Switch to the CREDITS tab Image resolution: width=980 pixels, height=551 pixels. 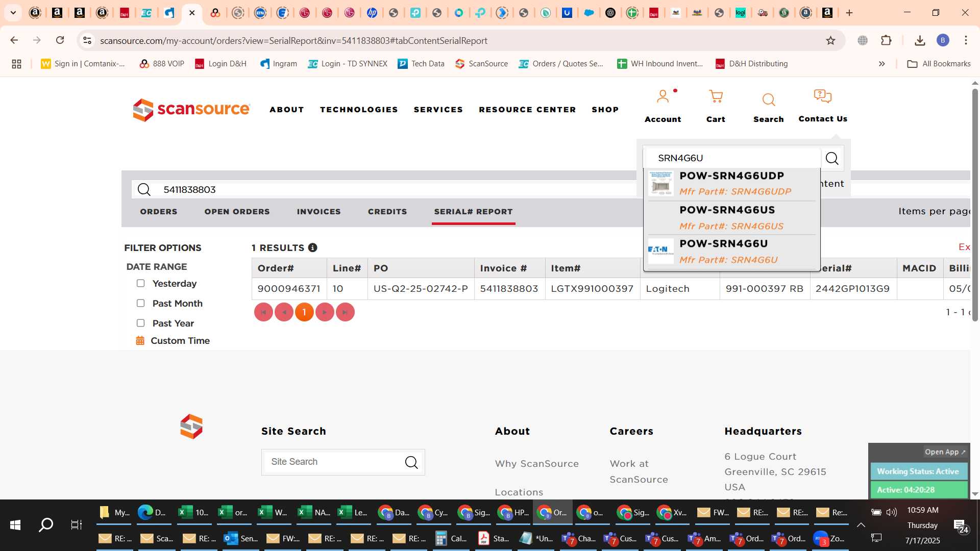point(387,212)
